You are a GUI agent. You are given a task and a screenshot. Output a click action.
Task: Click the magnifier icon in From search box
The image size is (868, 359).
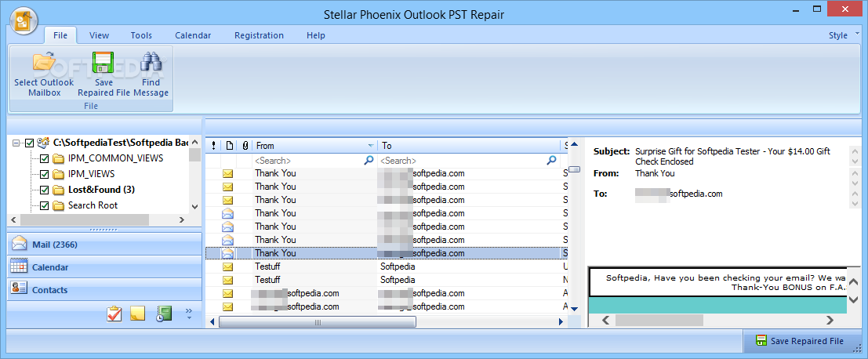point(369,161)
